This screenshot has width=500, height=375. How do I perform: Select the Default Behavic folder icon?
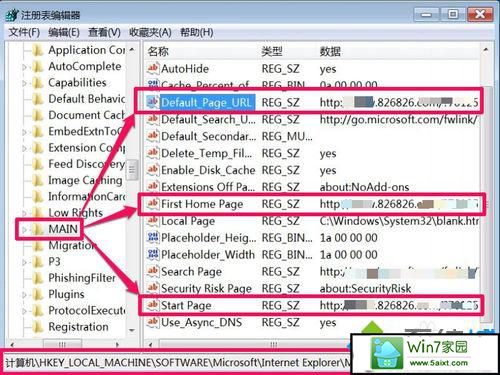38,99
